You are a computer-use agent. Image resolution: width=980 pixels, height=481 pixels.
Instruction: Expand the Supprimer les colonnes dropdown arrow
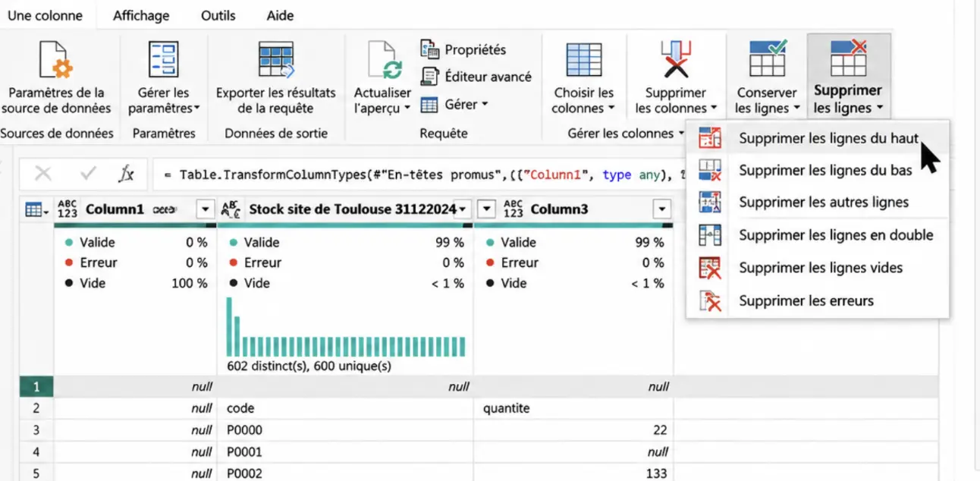coord(715,108)
